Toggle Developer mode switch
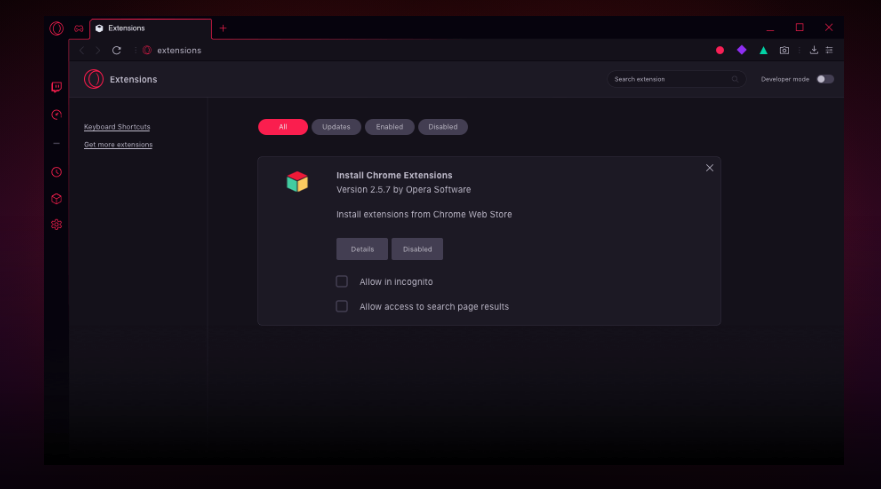Screen dimensions: 881x489 pos(825,79)
